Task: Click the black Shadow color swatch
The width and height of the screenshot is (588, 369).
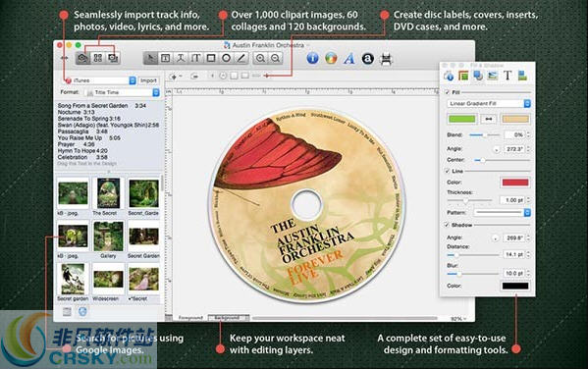Action: [515, 286]
